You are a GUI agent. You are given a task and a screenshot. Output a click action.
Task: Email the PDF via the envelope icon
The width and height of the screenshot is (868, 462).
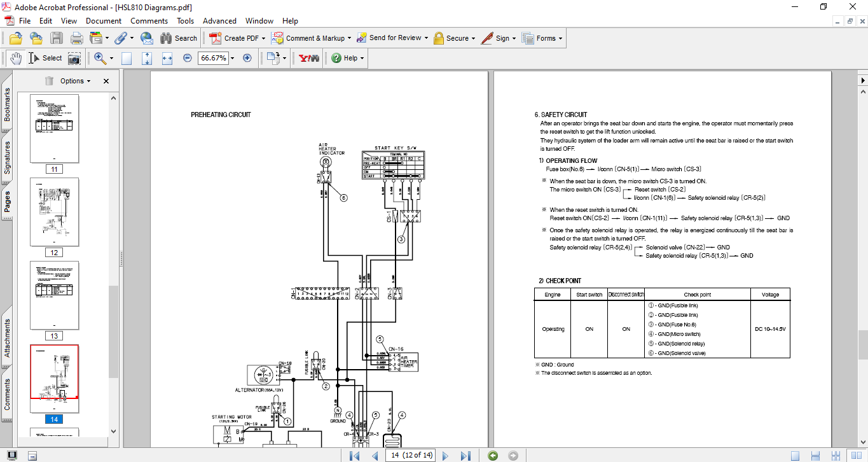pyautogui.click(x=147, y=38)
